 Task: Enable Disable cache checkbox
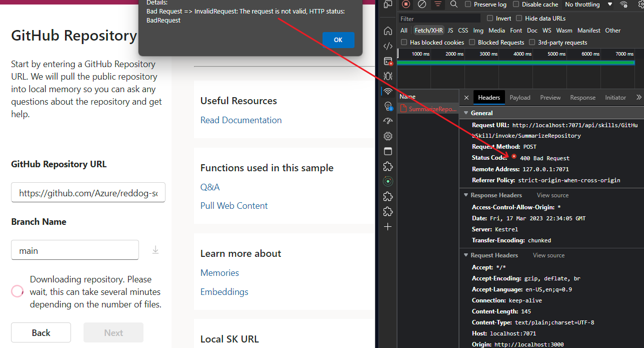coord(516,4)
